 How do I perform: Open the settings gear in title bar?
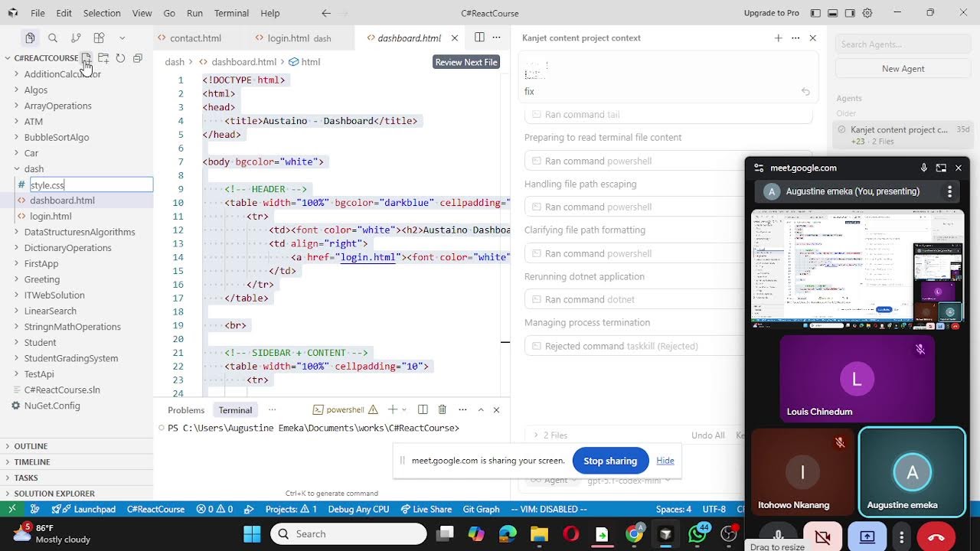(867, 13)
